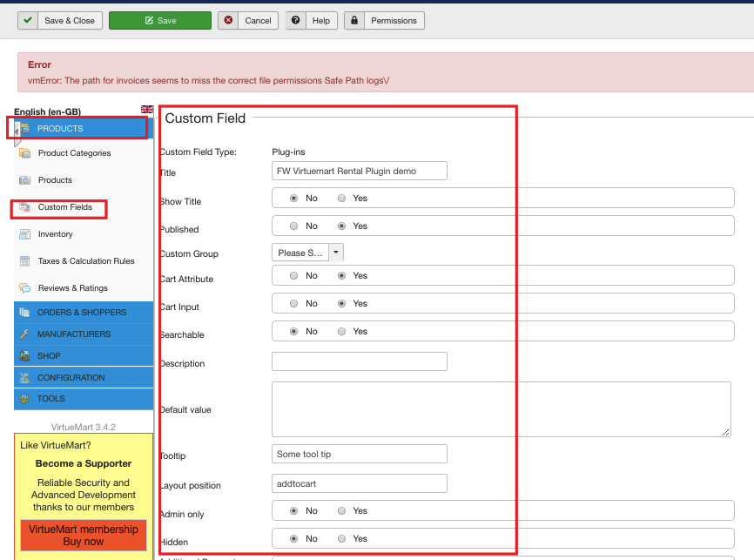Image resolution: width=754 pixels, height=560 pixels.
Task: Set Published to No
Action: 293,226
